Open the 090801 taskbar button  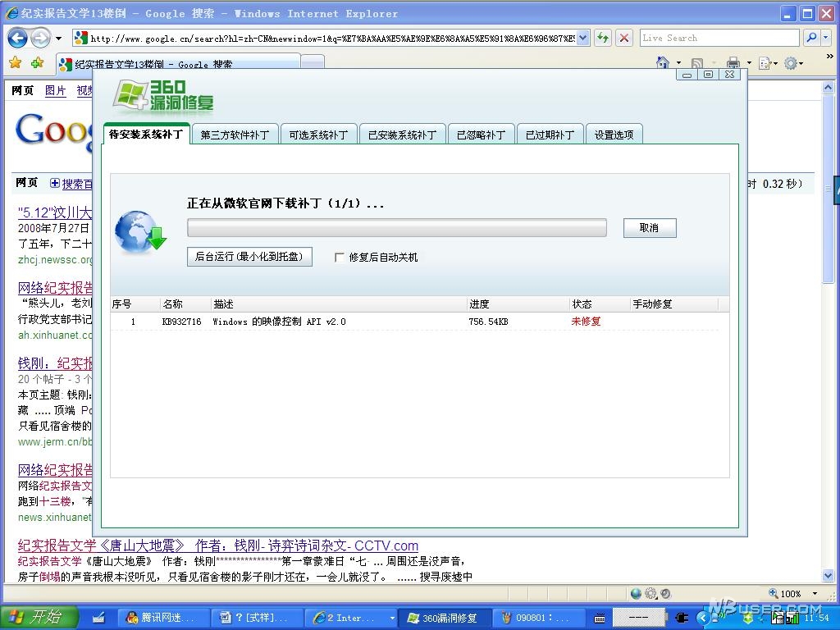pyautogui.click(x=538, y=618)
